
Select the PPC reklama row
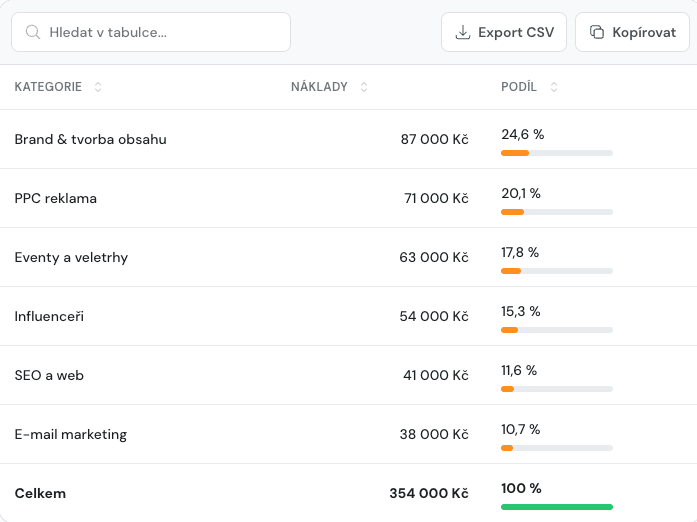[x=348, y=198]
